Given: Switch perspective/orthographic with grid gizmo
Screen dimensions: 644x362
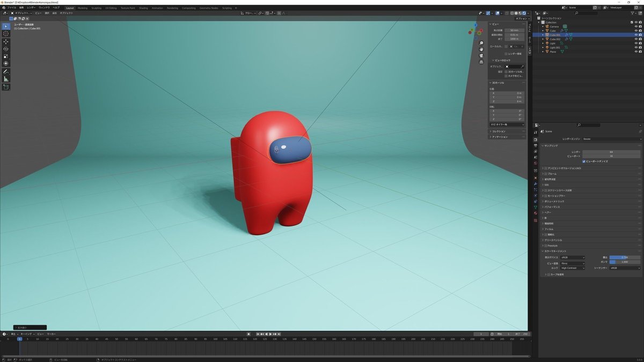Looking at the screenshot, I should click(x=481, y=62).
